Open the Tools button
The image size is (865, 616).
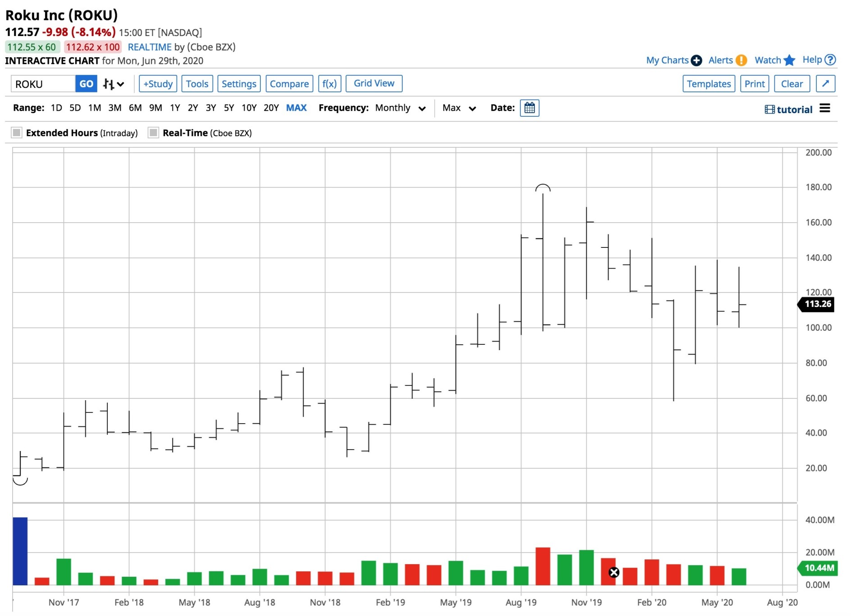pos(197,84)
